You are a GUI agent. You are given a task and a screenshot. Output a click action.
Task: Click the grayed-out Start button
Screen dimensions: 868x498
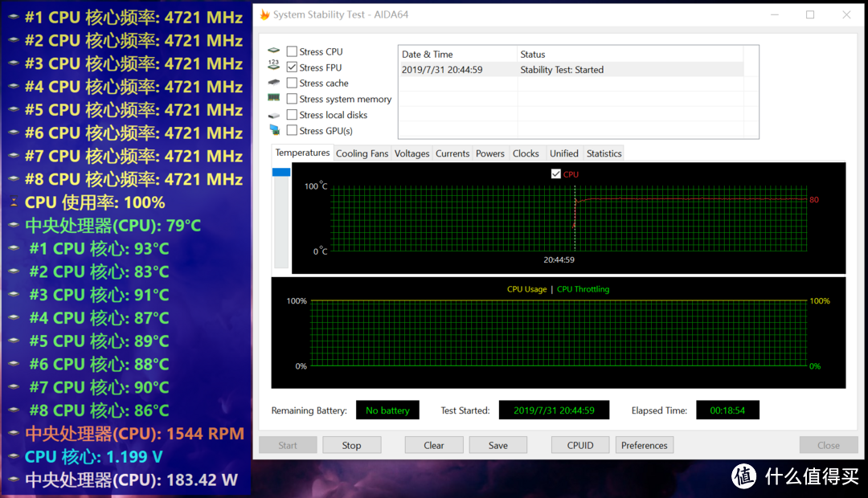point(288,445)
